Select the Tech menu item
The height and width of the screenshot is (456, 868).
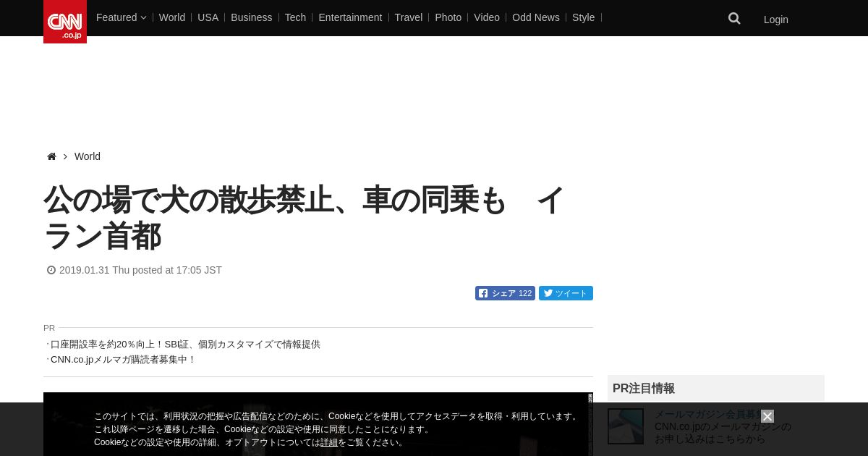pos(295,17)
